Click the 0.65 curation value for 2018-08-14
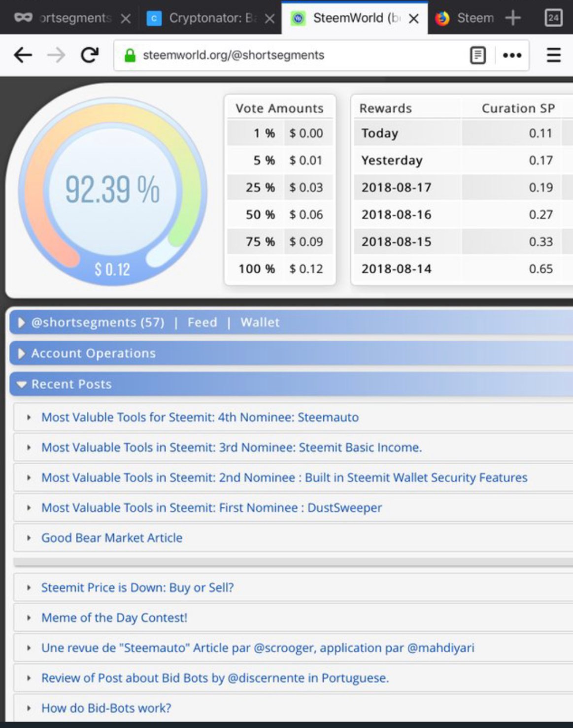The image size is (573, 728). [x=540, y=268]
